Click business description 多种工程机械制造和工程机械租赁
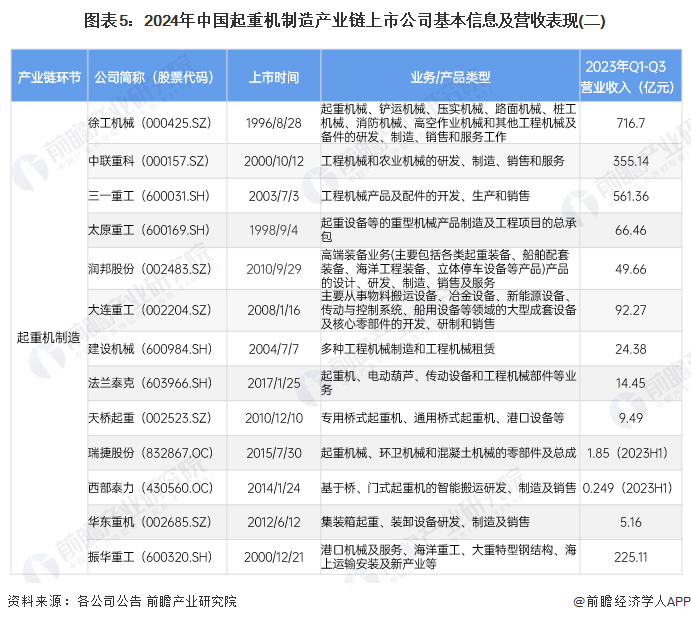 click(408, 349)
